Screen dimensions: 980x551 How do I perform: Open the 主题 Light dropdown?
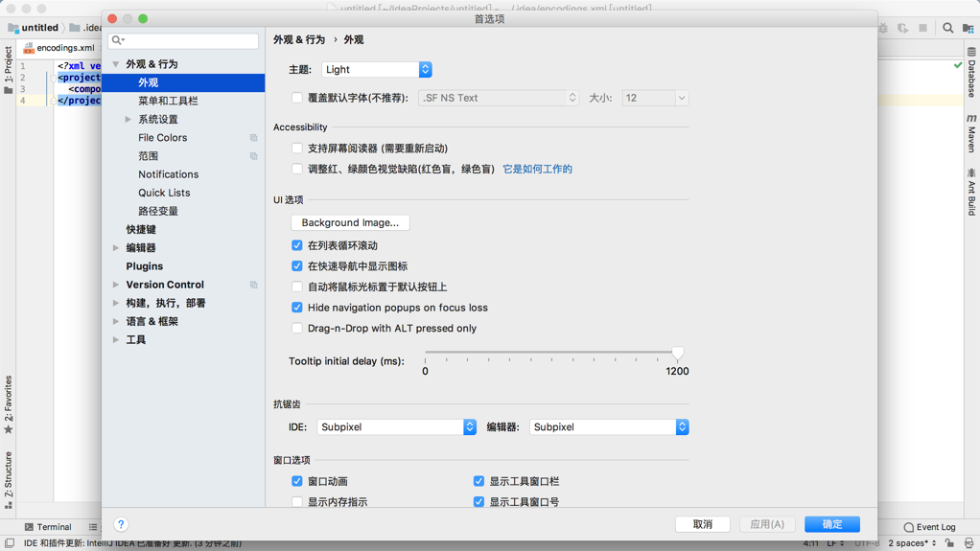pos(376,69)
